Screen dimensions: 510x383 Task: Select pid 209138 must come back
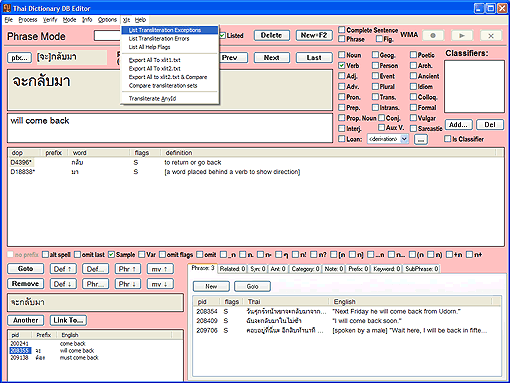(x=95, y=358)
